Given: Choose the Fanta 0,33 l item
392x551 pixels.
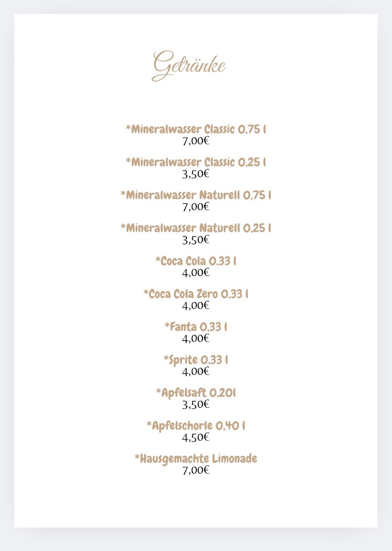Looking at the screenshot, I should click(x=196, y=327).
